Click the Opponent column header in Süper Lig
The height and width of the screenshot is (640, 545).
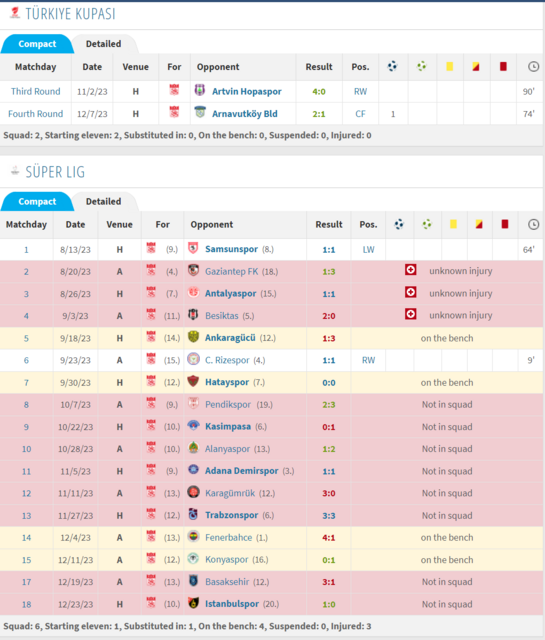click(x=211, y=224)
